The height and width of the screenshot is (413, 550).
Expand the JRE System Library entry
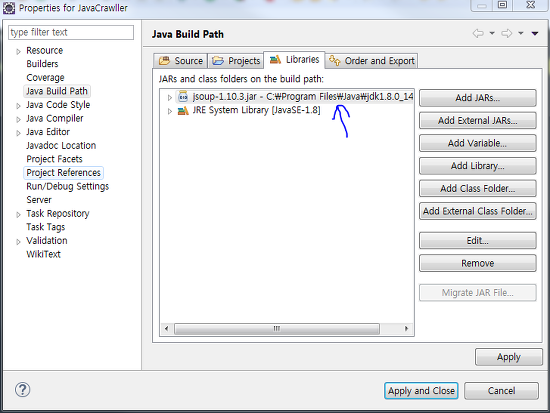170,111
